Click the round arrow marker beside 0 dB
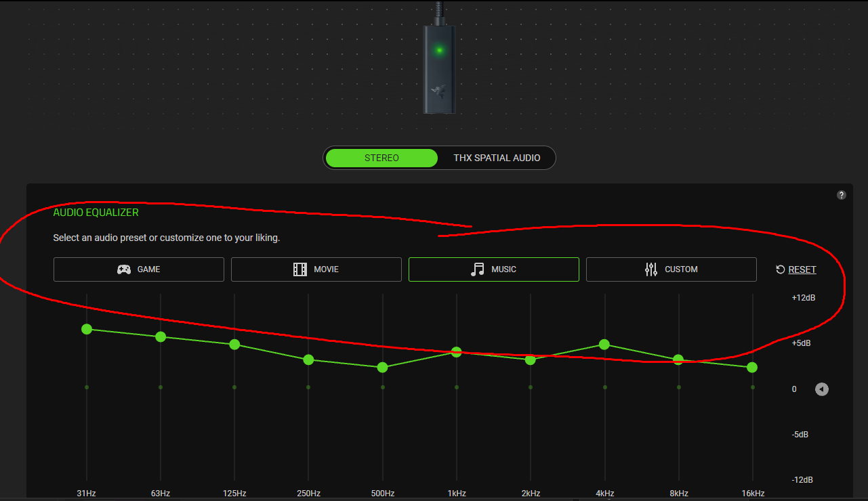Screen dimensions: 868x501 pos(822,389)
